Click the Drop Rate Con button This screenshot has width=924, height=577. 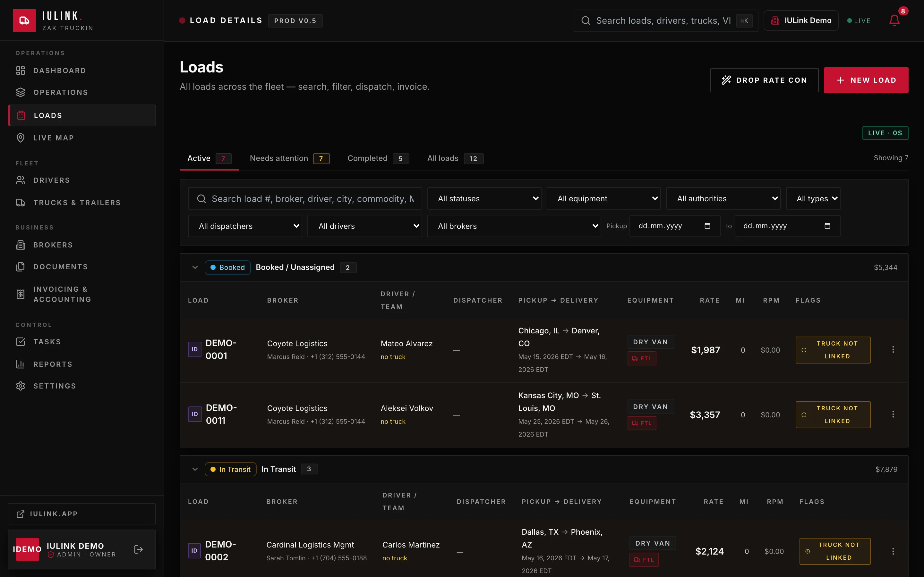click(765, 80)
